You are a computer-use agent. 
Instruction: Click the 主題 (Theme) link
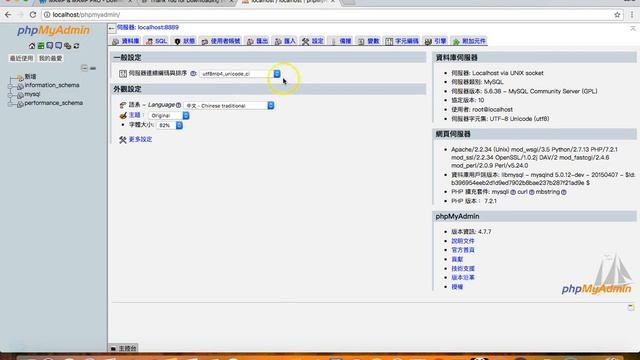click(x=135, y=115)
